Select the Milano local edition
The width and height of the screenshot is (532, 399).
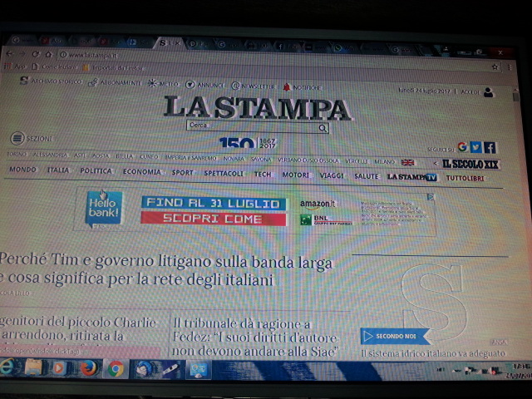click(x=384, y=162)
